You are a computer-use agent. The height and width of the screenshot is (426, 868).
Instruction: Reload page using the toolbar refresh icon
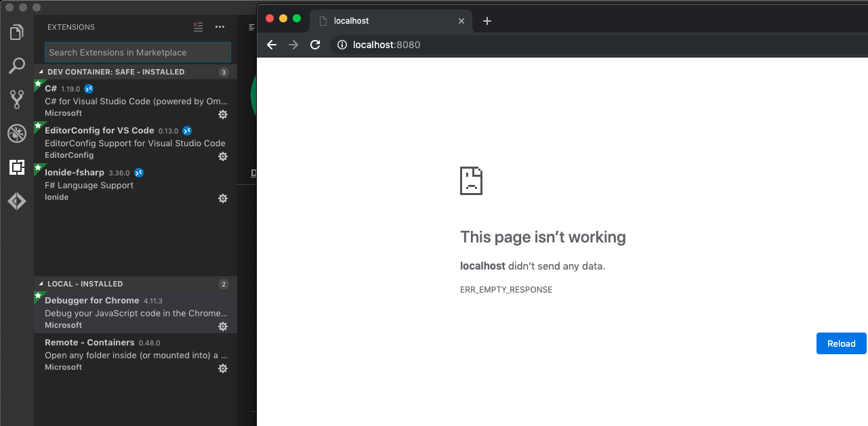coord(315,45)
